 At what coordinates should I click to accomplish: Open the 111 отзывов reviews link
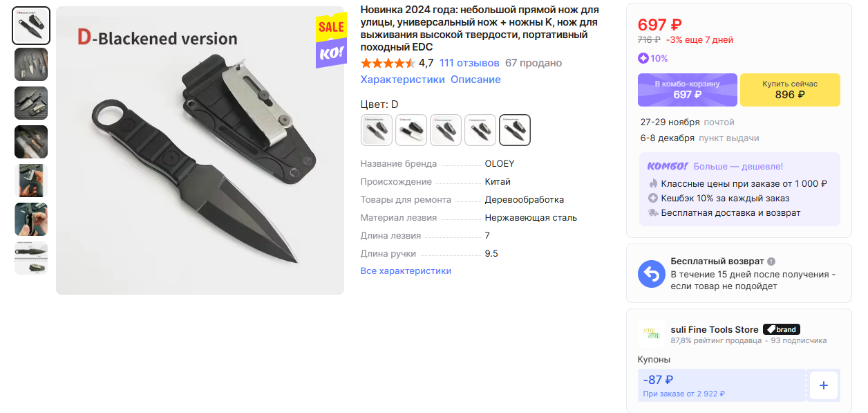point(469,63)
